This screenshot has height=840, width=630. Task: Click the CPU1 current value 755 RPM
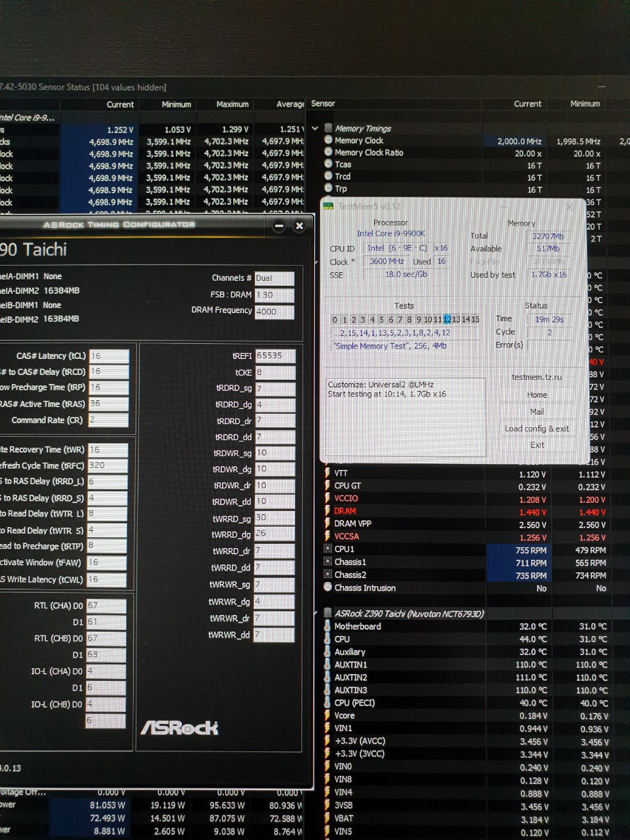pyautogui.click(x=531, y=550)
